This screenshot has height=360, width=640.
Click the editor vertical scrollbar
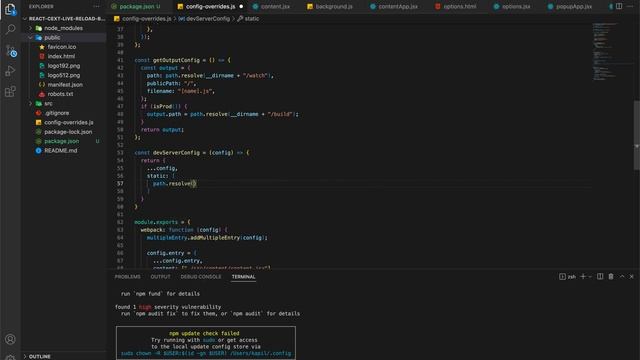[x=636, y=135]
